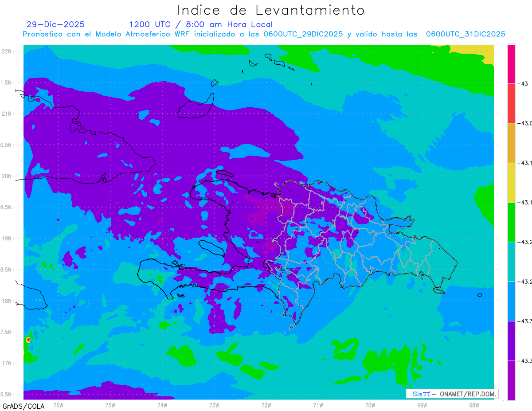The width and height of the screenshot is (532, 411).
Task: Click the '70W' longitude label
Action: tap(370, 405)
